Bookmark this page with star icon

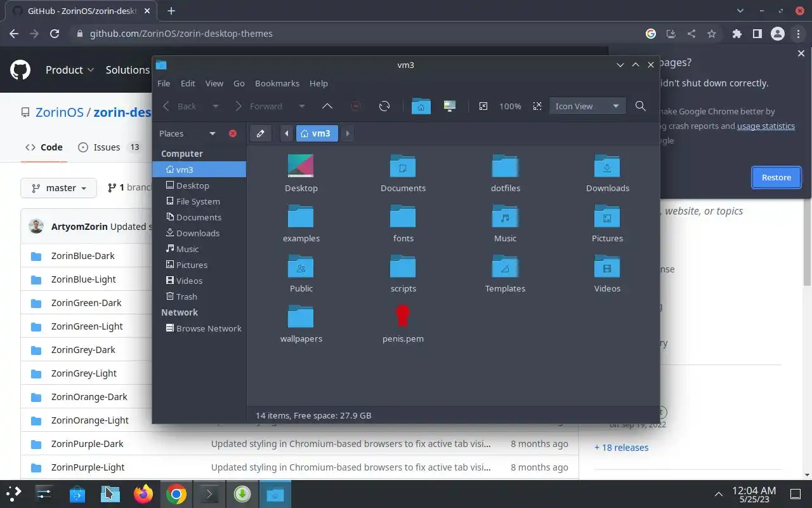pyautogui.click(x=712, y=34)
